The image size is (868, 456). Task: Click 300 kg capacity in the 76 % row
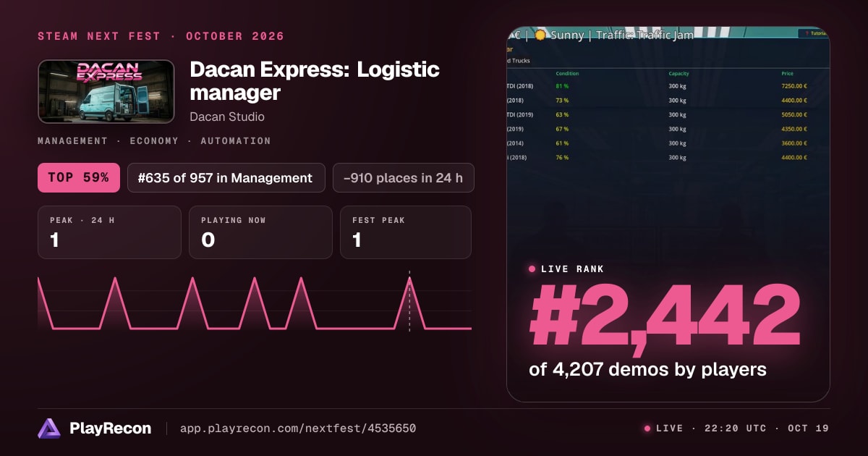click(x=677, y=158)
